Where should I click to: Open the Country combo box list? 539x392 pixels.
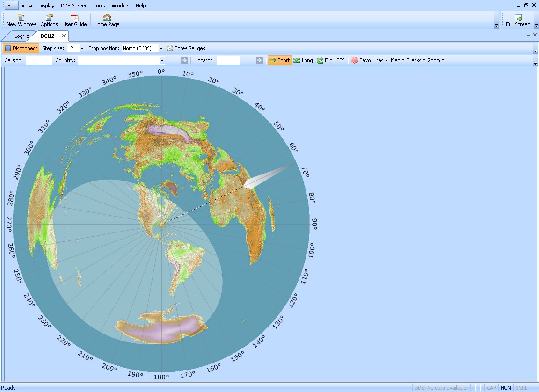162,60
